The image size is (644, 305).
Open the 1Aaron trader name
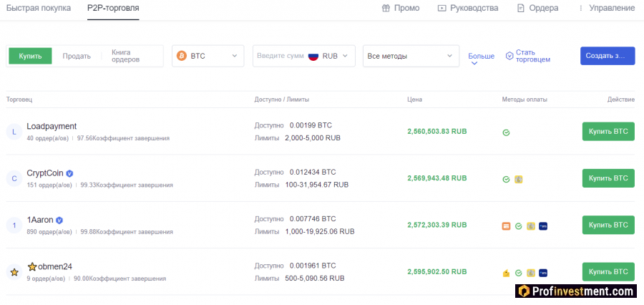(x=40, y=220)
